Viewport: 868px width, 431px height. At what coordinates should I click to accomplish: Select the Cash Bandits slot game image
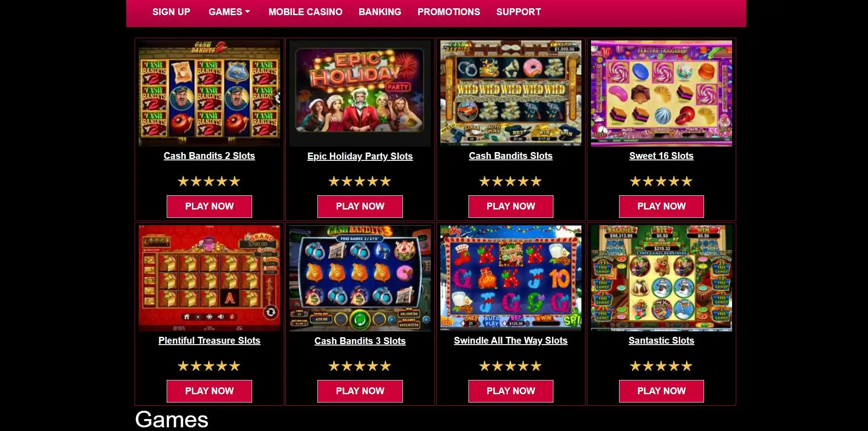[511, 93]
